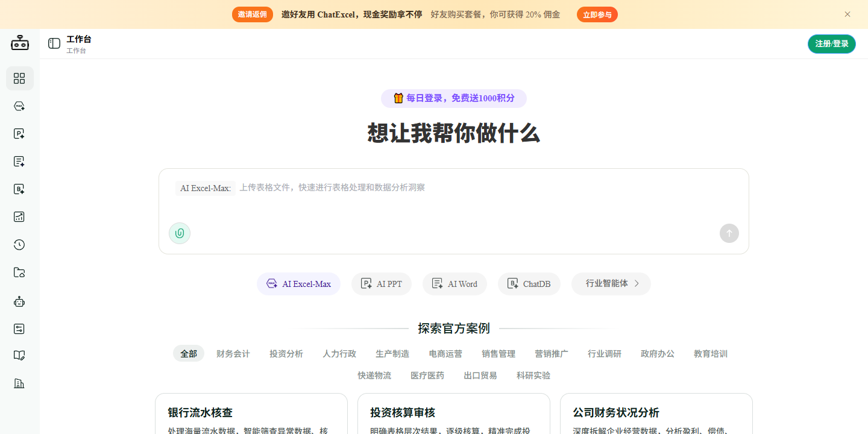This screenshot has height=434, width=868.
Task: Click the gift icon on the daily login badge
Action: tap(398, 98)
